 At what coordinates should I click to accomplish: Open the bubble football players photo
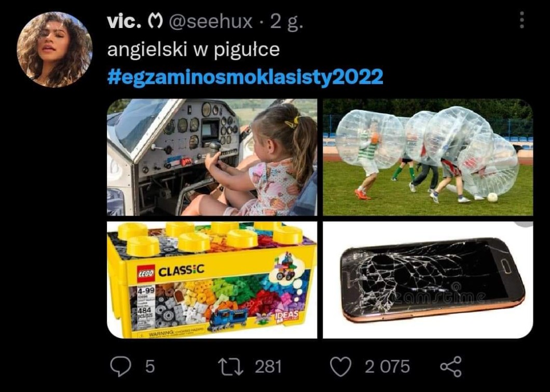point(428,157)
